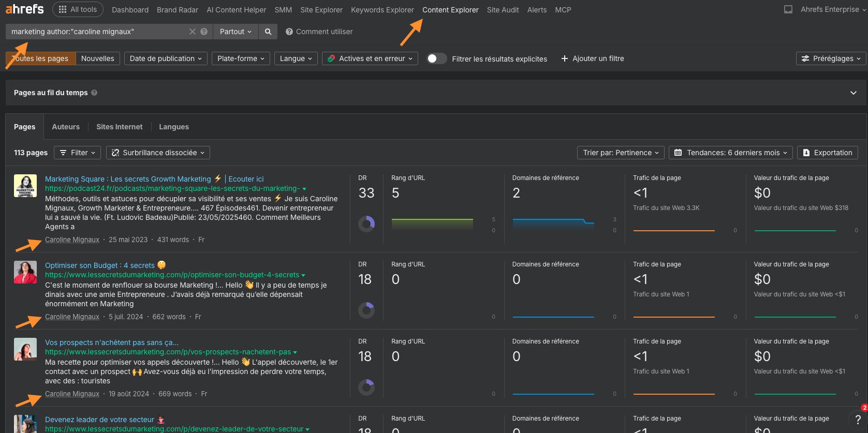Image resolution: width=868 pixels, height=433 pixels.
Task: Open the Date de publication dropdown
Action: [x=166, y=58]
